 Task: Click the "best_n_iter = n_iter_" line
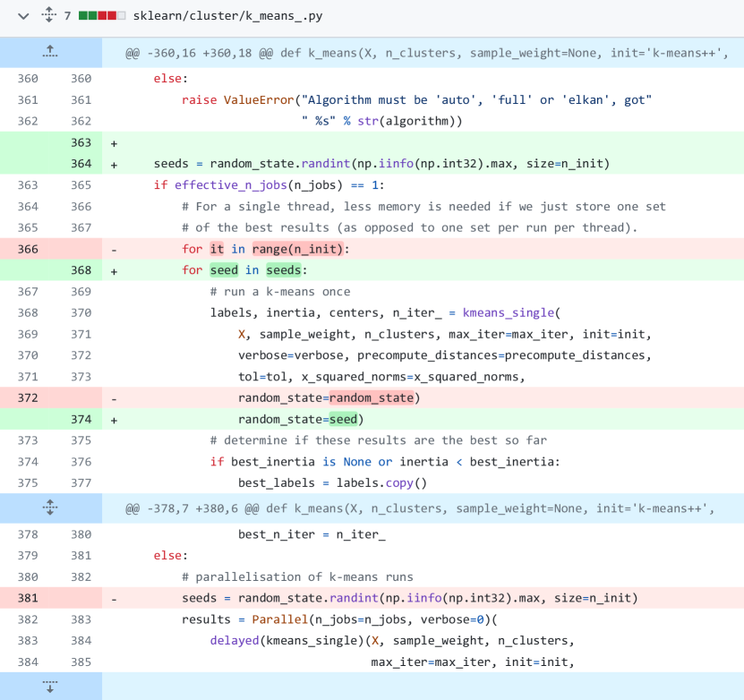tap(312, 534)
